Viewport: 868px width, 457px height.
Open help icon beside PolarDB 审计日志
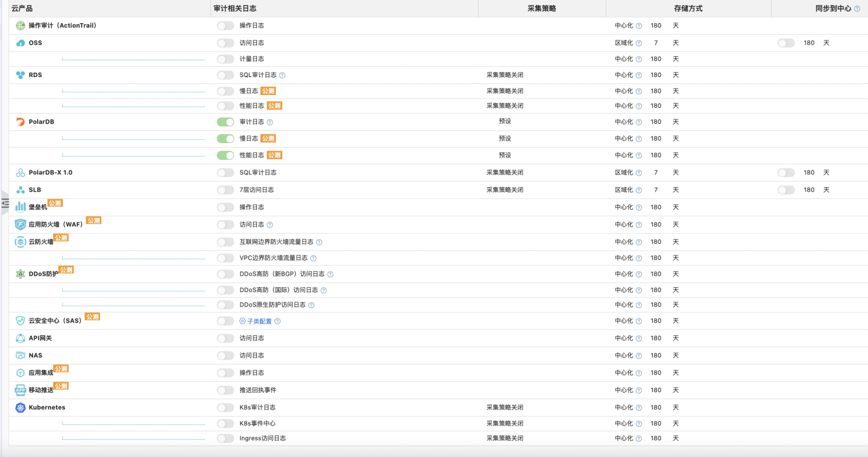pos(270,122)
